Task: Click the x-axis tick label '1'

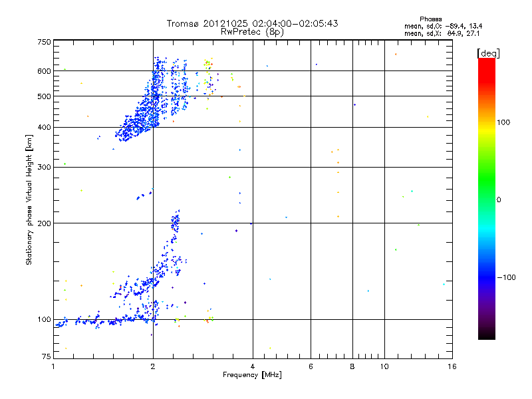Action: click(53, 366)
